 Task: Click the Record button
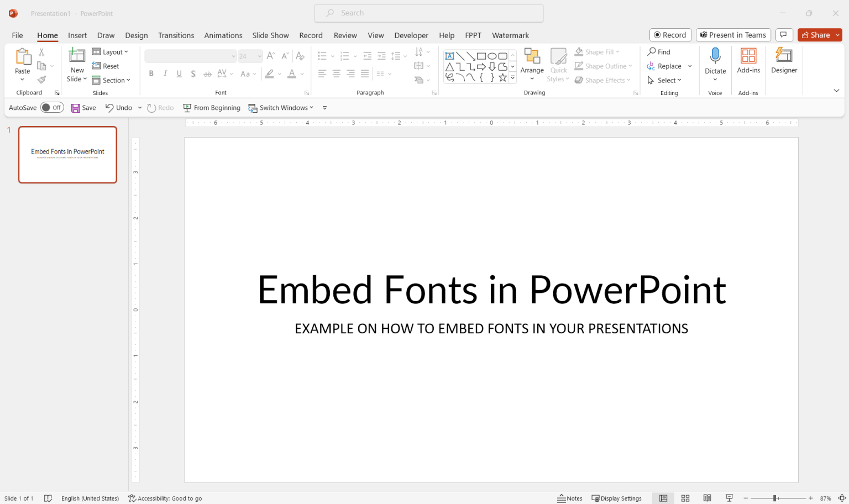tap(670, 34)
